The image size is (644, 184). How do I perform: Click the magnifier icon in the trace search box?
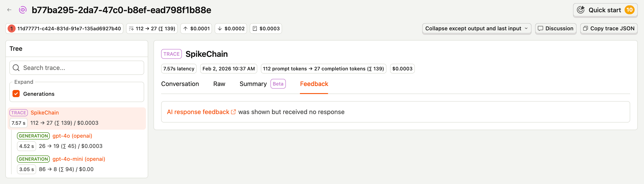[x=16, y=68]
